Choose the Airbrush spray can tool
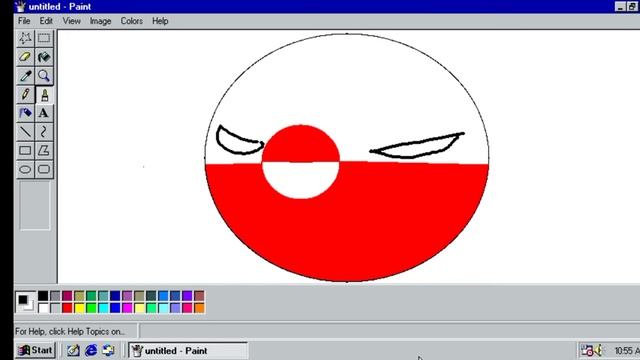This screenshot has width=640, height=360. (25, 113)
